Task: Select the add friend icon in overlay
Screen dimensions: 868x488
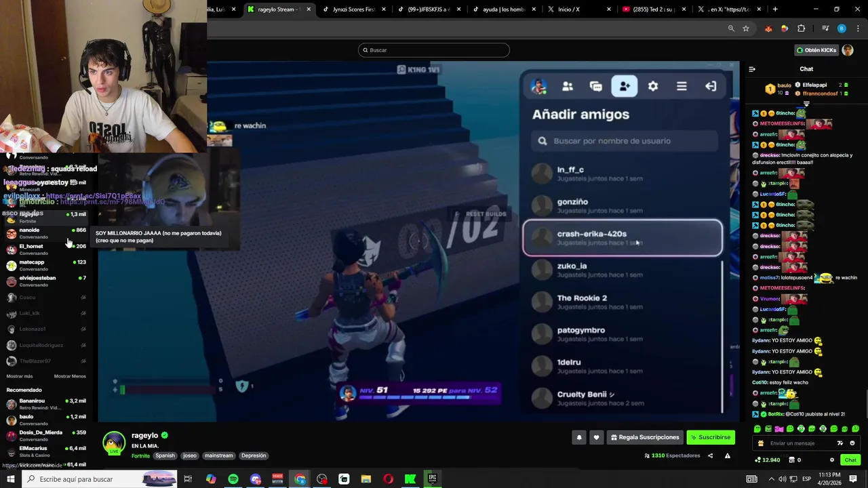Action: click(625, 86)
